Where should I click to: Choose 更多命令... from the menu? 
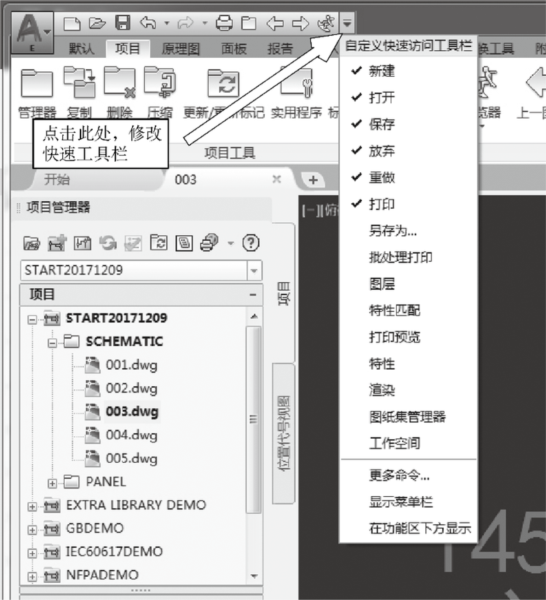point(408,475)
